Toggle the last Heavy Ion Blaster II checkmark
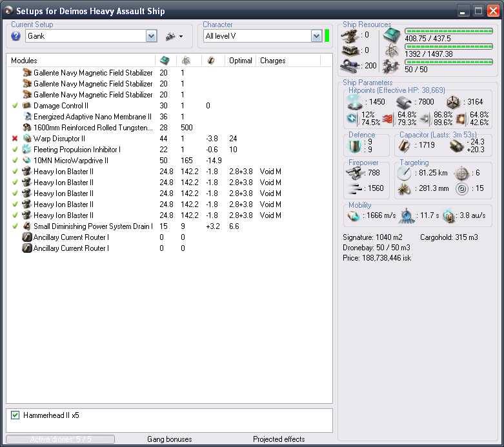504x447 pixels. pos(15,215)
